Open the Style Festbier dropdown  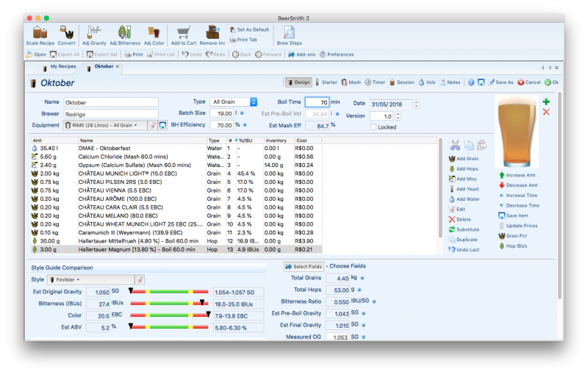[x=91, y=279]
